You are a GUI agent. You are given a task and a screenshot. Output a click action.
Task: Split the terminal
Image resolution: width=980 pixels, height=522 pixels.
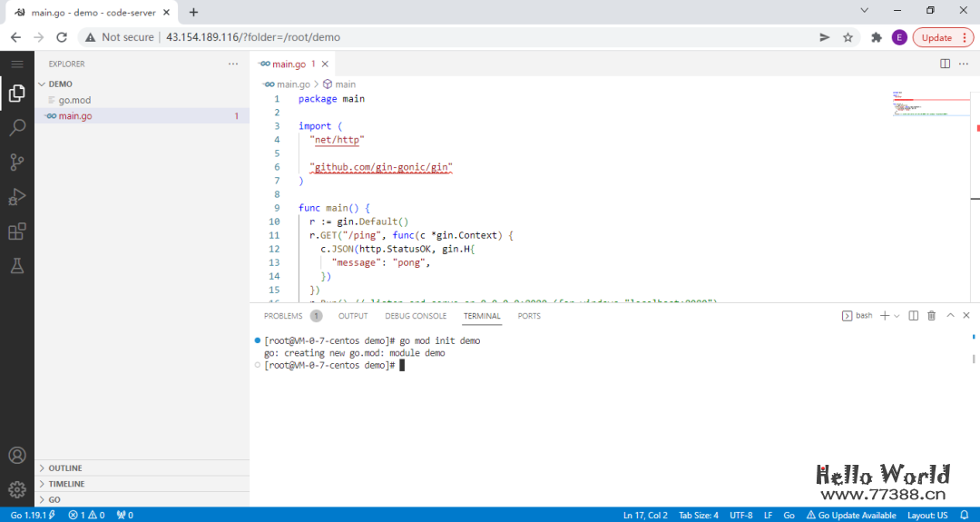click(x=913, y=316)
